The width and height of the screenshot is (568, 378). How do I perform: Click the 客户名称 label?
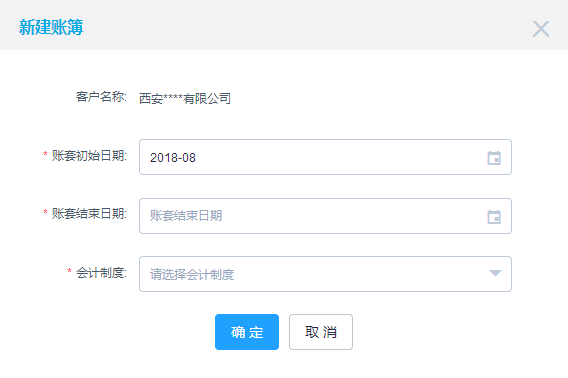click(x=101, y=97)
